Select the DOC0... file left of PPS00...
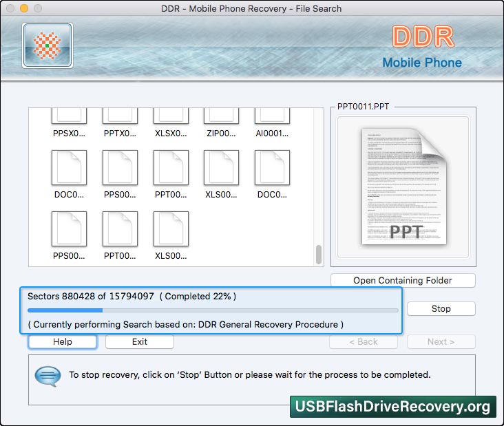Viewport: 504px width, 426px height. tap(69, 167)
